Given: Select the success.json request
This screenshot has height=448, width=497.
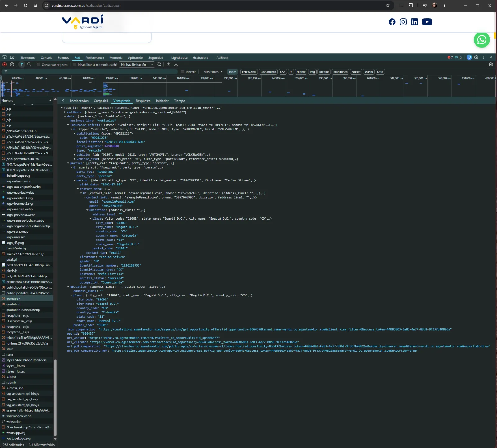Looking at the screenshot, I should tap(27, 388).
